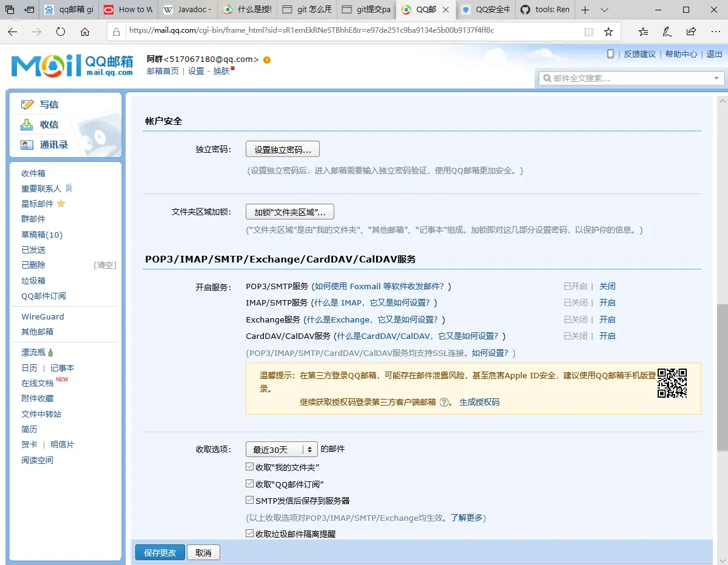
Task: Click the 了解更多 link
Action: tap(467, 518)
